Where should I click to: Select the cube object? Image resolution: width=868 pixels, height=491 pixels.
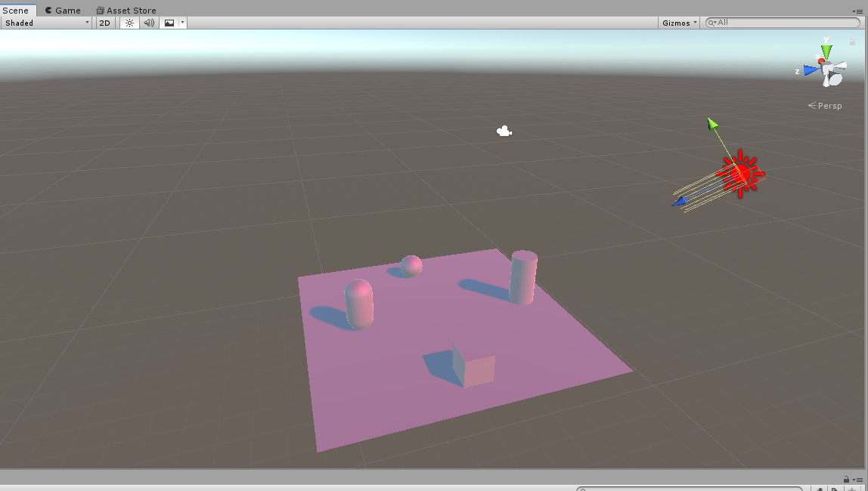tap(473, 366)
